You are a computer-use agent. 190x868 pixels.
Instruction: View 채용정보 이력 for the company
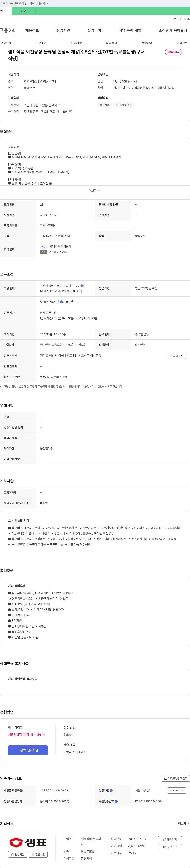pyautogui.click(x=170, y=847)
